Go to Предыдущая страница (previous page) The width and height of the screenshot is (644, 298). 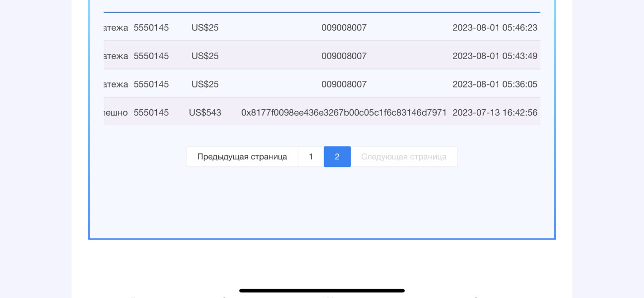242,156
